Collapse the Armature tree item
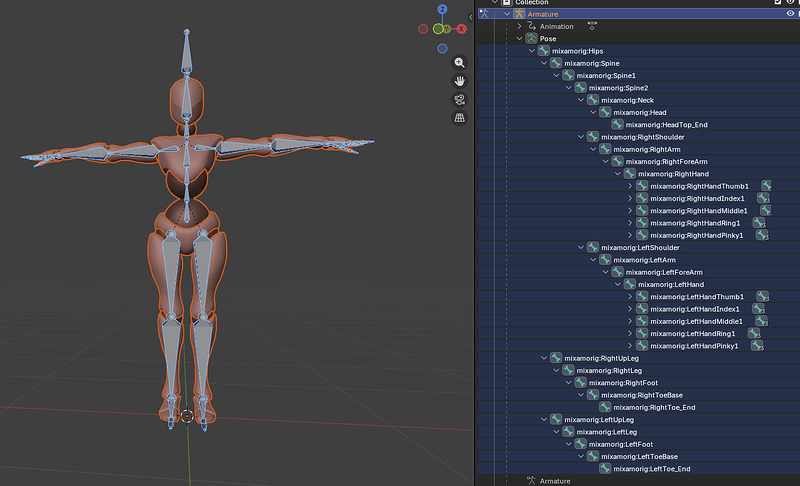This screenshot has width=800, height=486. (x=507, y=14)
